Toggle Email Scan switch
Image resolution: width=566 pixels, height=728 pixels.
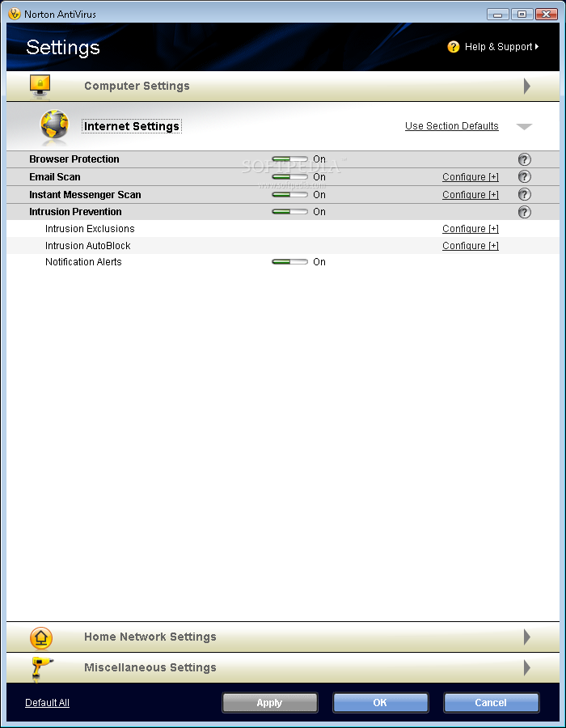289,177
